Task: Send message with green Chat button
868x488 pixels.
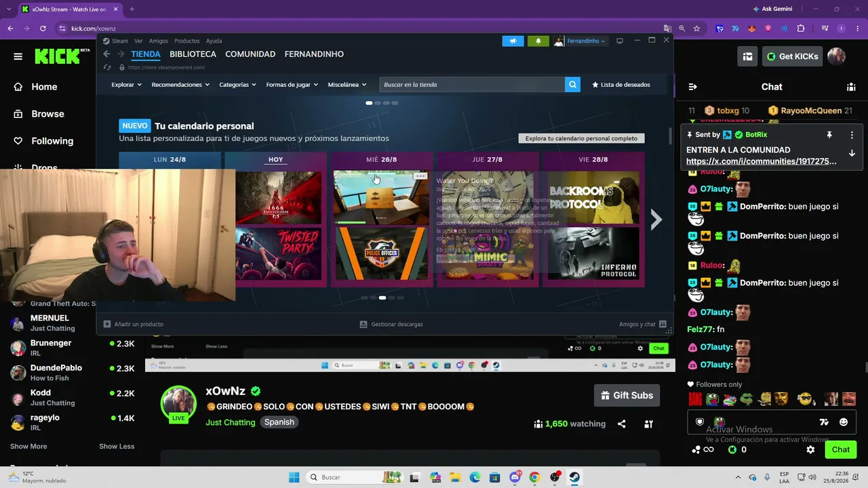Action: pos(841,449)
